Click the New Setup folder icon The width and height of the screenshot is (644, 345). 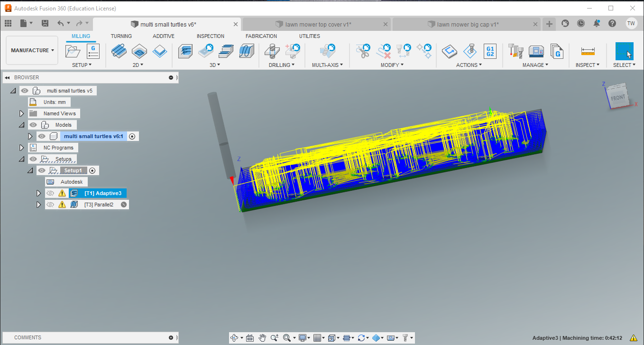tap(73, 51)
